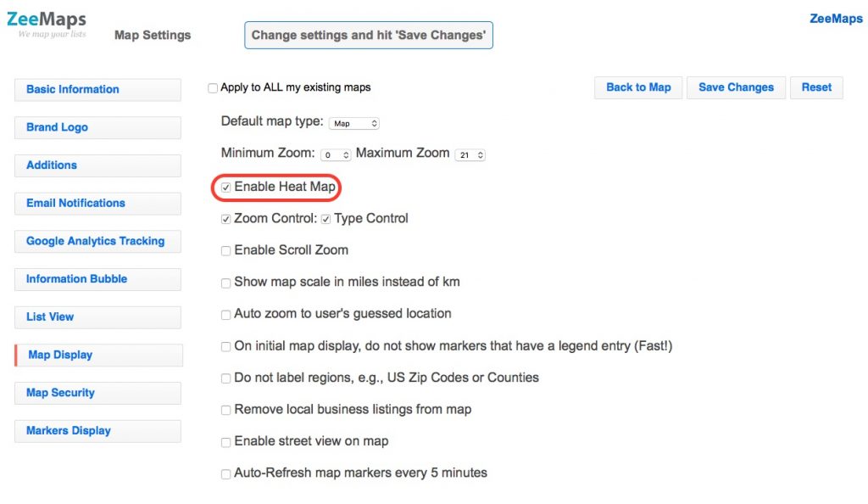Open the Maximum Zoom selector
Image resolution: width=868 pixels, height=504 pixels.
click(470, 155)
